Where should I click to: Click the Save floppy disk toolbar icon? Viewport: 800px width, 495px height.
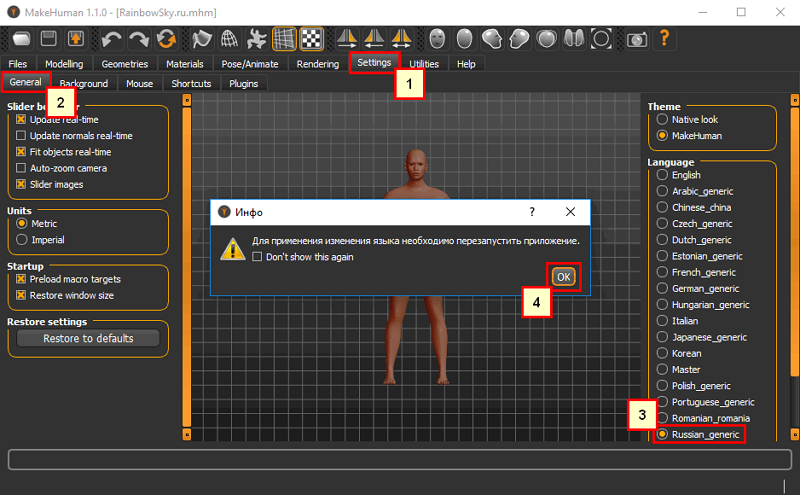point(49,39)
